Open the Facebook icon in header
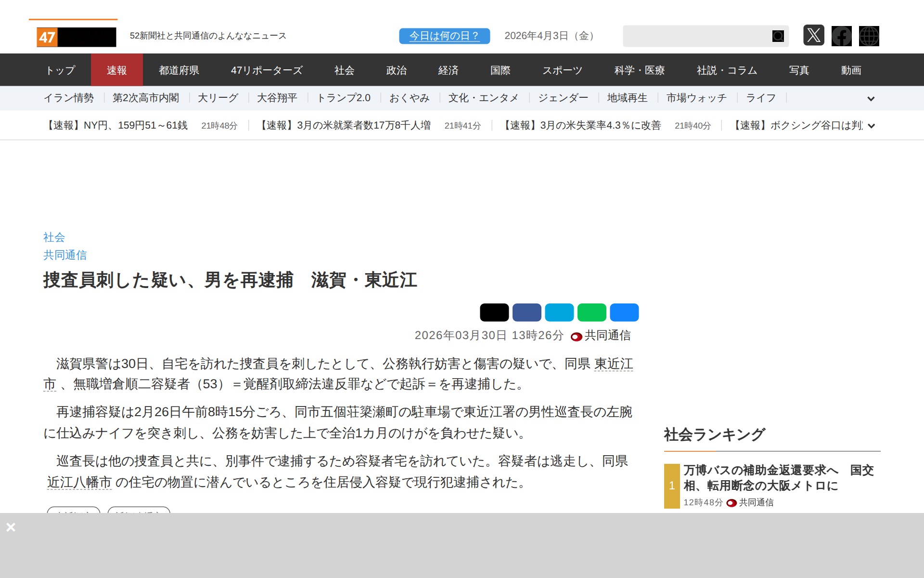 [x=841, y=36]
